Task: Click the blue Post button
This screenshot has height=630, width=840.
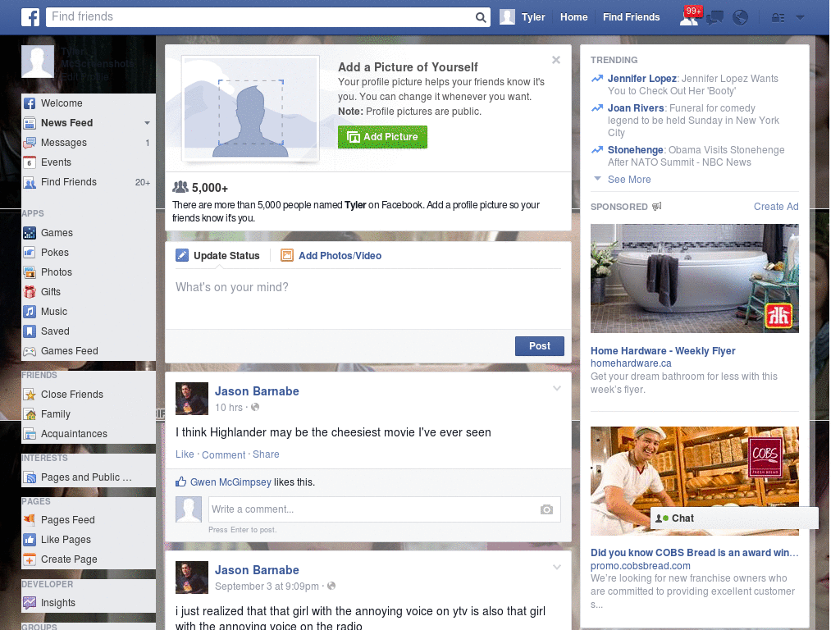Action: click(x=540, y=346)
